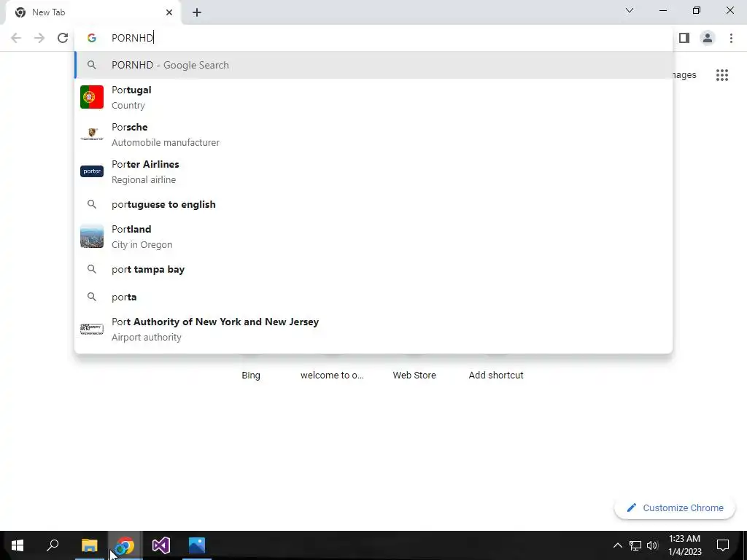Open the profile avatar button
Screen dimensions: 747x560
pos(708,38)
